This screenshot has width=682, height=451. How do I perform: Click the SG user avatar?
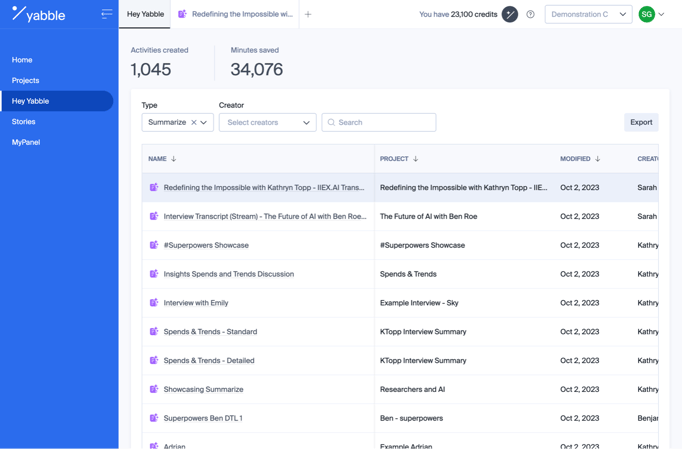646,14
